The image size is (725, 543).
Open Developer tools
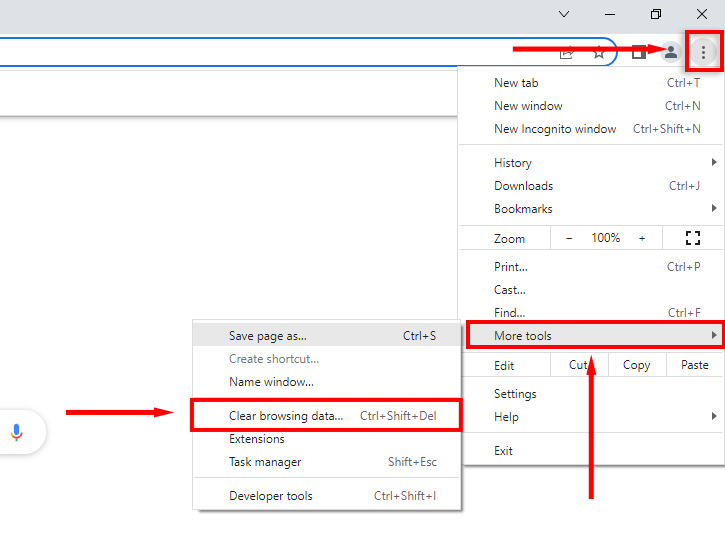pyautogui.click(x=271, y=496)
